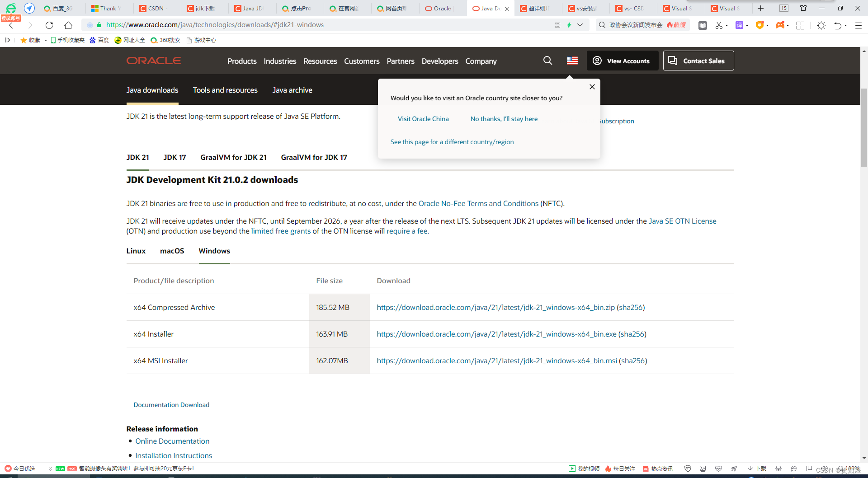Click the purple translate icon

(739, 25)
